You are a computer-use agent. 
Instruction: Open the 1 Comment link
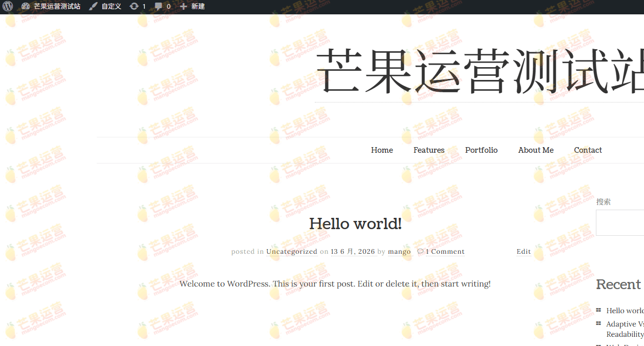click(445, 252)
